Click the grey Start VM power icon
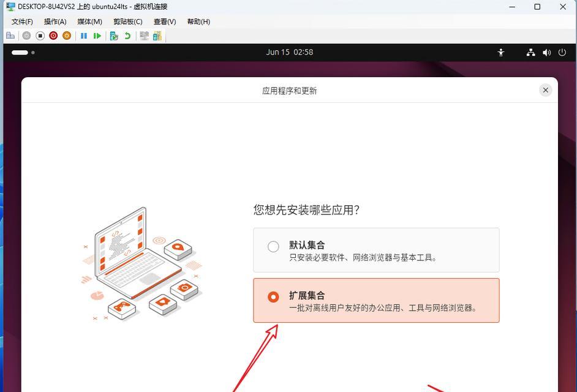The width and height of the screenshot is (577, 392). (26, 36)
